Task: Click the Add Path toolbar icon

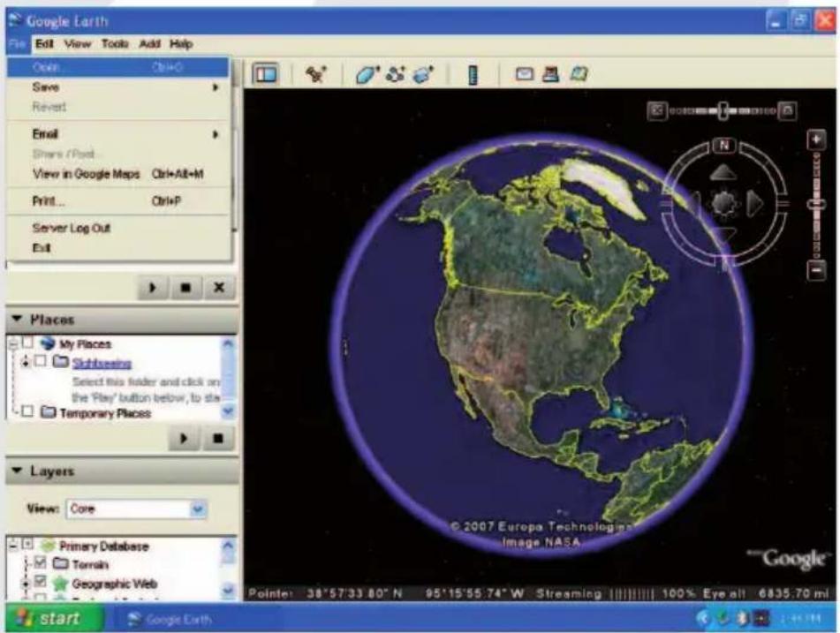Action: (396, 74)
